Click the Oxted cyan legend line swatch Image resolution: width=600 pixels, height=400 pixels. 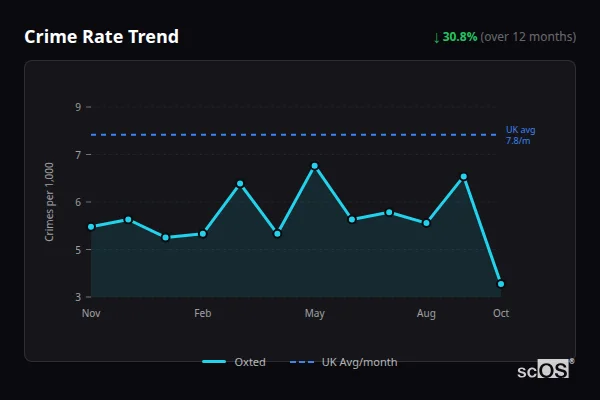pos(214,362)
